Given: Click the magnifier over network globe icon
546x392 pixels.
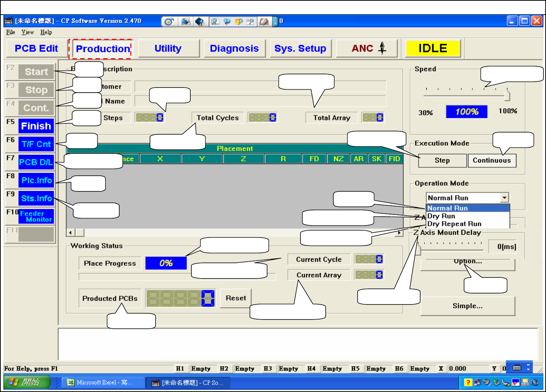Looking at the screenshot, I should 227,22.
